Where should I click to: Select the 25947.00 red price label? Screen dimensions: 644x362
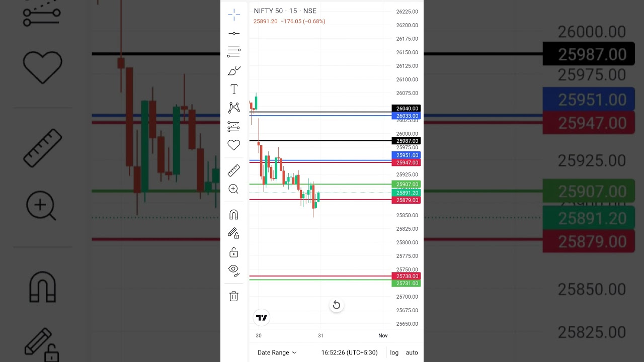click(x=407, y=162)
